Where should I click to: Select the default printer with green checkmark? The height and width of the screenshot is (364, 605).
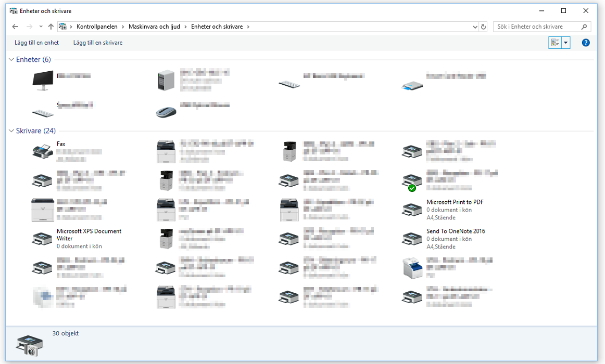click(x=412, y=181)
